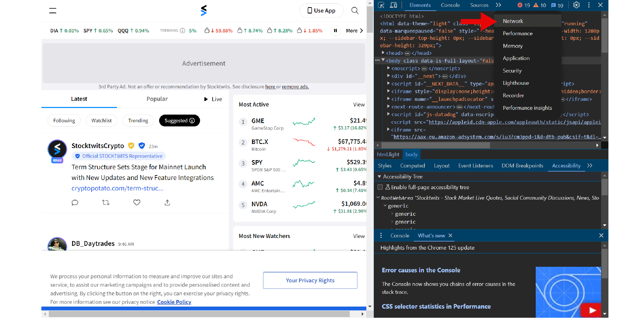Image resolution: width=644 pixels, height=327 pixels.
Task: Click the 10 issues message icon
Action: pos(557,5)
